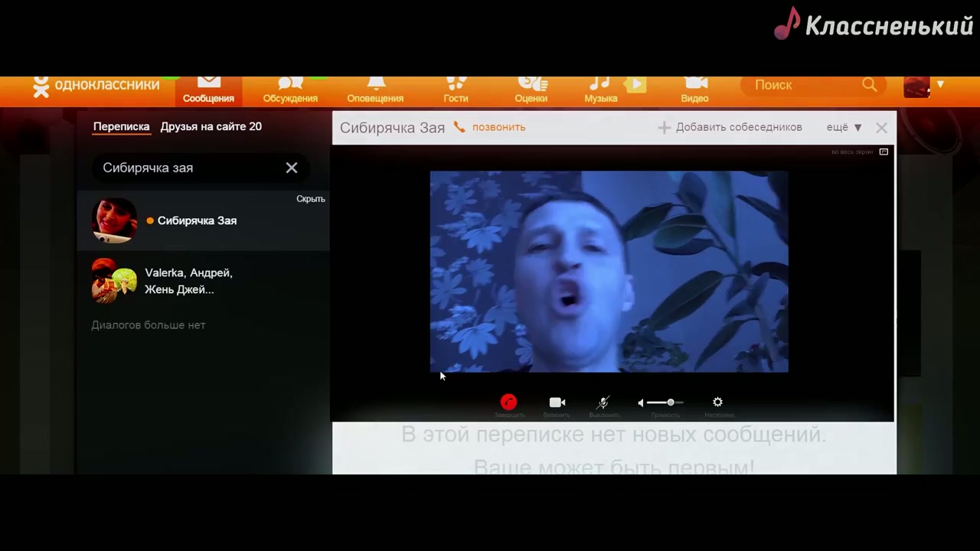Mute the microphone in the call

pos(603,403)
